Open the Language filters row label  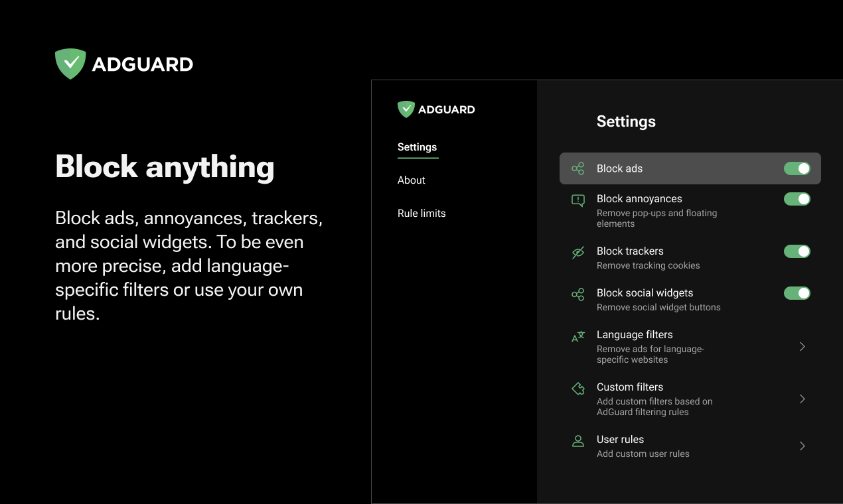635,335
